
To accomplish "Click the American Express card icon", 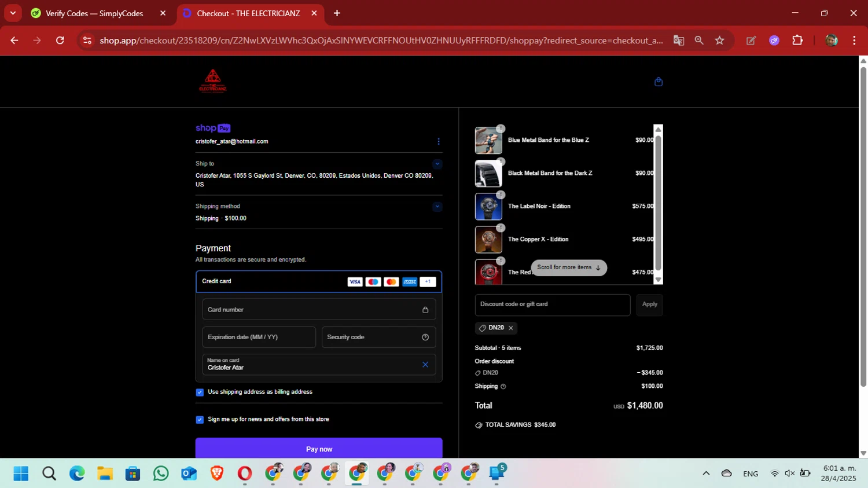I will (x=410, y=282).
